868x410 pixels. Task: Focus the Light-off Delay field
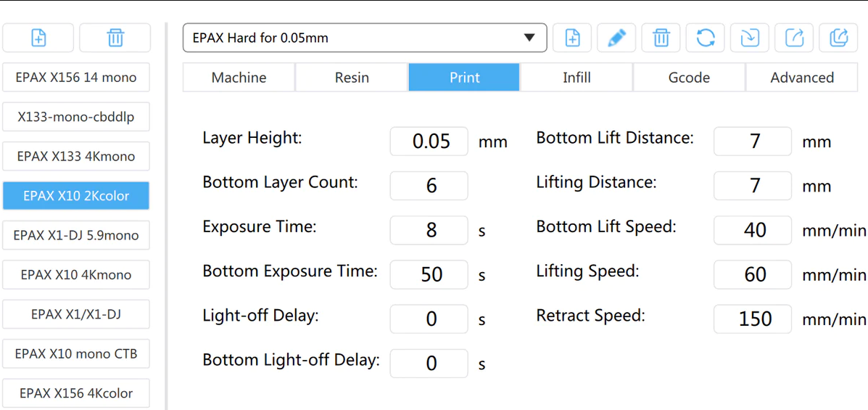(429, 319)
